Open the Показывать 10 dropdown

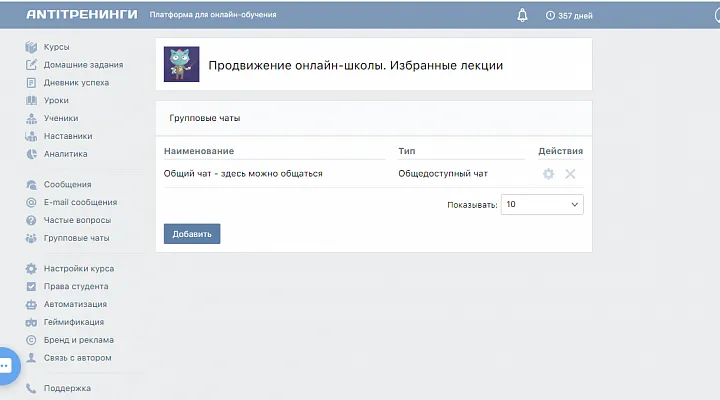click(x=542, y=204)
